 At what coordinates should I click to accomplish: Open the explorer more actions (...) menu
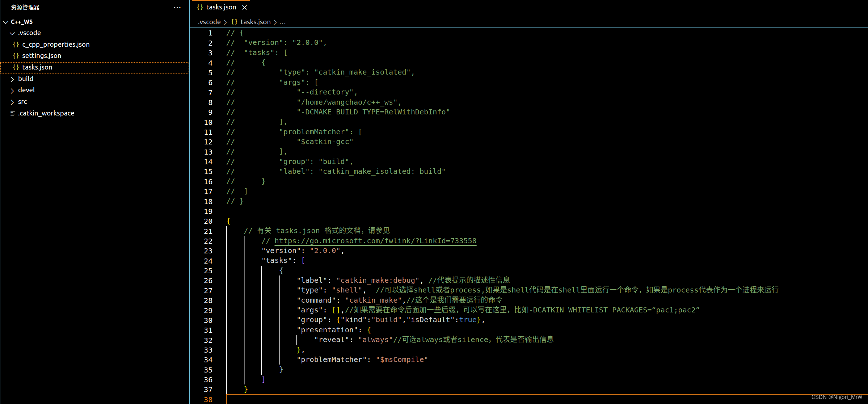[177, 7]
